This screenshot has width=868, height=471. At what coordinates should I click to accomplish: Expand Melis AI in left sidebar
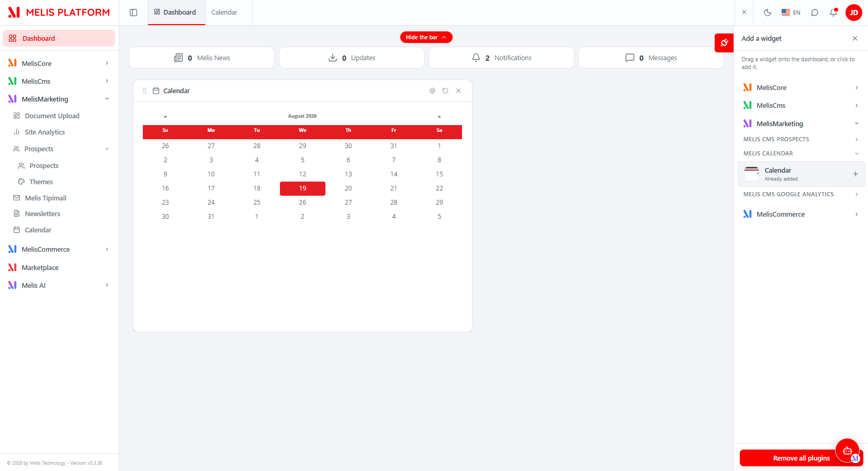point(59,285)
